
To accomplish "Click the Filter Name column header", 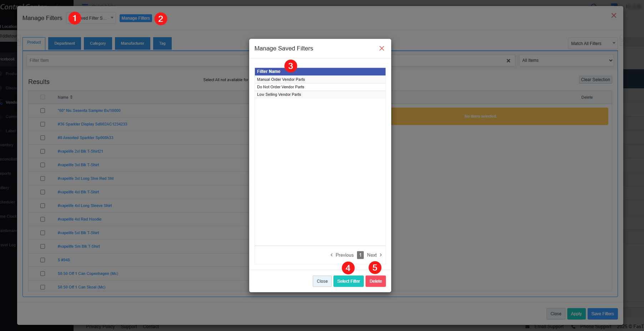I will (x=320, y=71).
